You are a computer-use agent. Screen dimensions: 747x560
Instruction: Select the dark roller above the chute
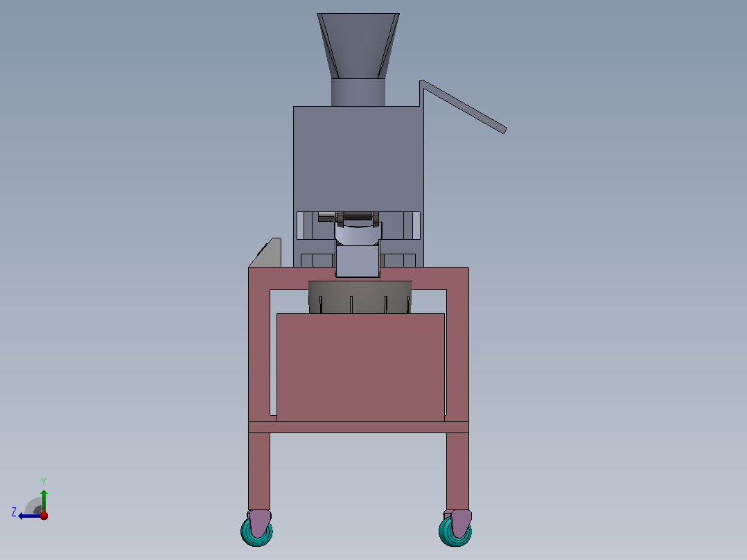pyautogui.click(x=358, y=217)
